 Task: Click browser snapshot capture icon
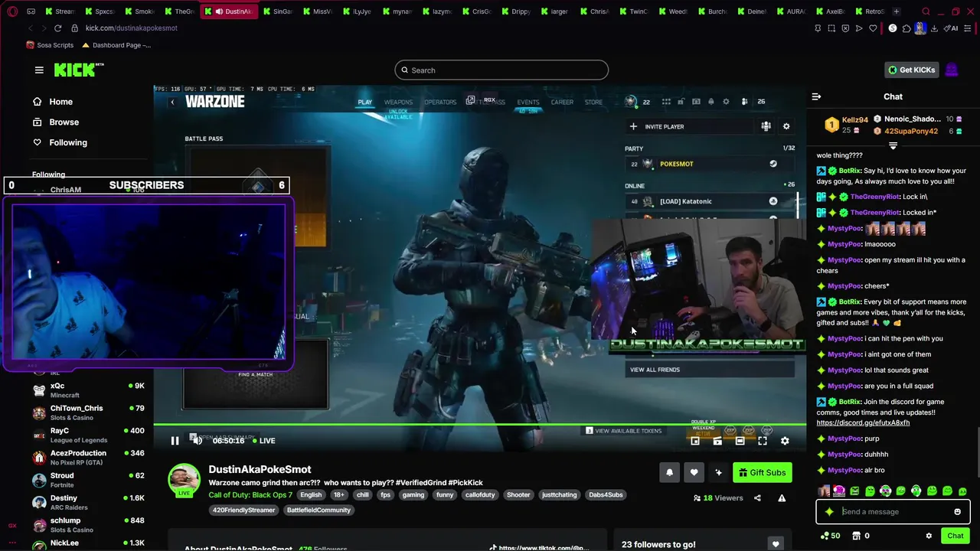(x=831, y=28)
